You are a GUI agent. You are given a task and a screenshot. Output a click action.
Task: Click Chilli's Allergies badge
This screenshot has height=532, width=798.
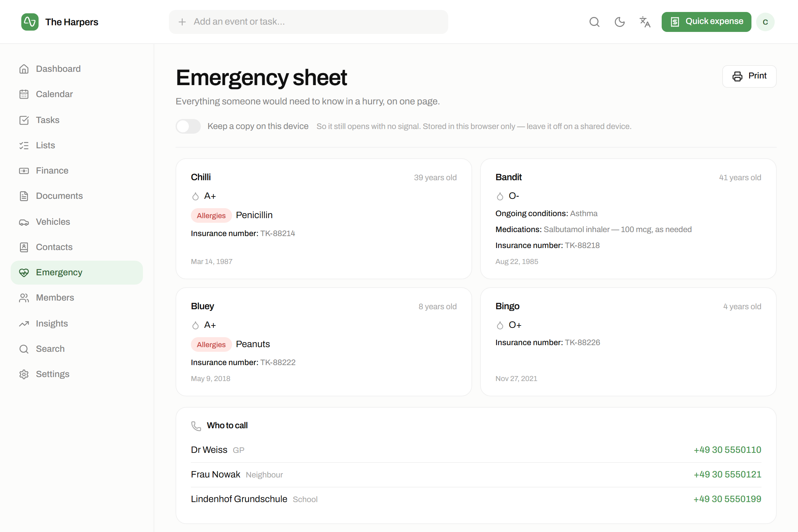pyautogui.click(x=211, y=215)
